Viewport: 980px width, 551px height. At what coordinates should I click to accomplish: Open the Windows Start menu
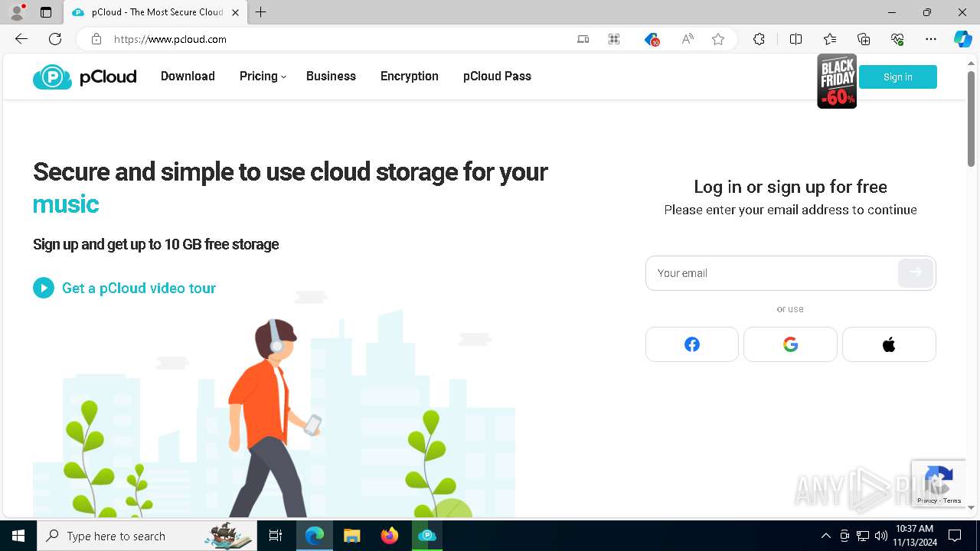18,536
